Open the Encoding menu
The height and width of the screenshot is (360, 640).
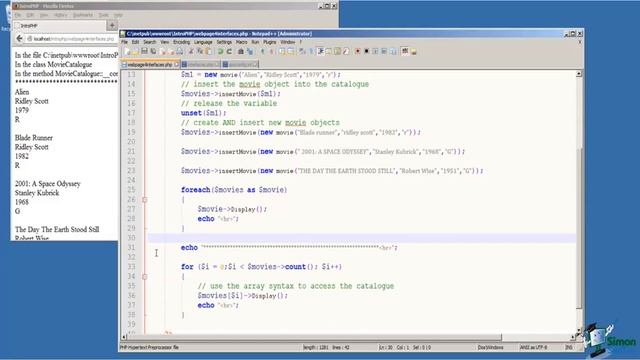[x=182, y=42]
